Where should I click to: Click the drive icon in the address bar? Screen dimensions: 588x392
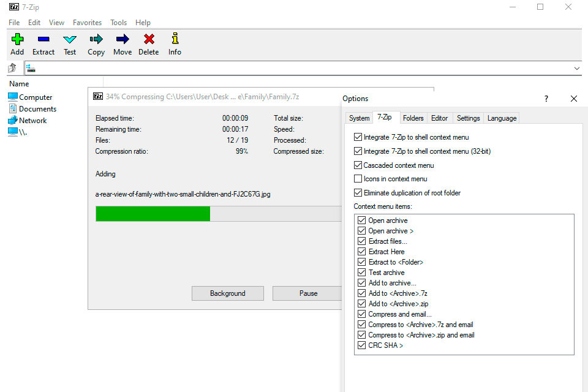(x=31, y=68)
